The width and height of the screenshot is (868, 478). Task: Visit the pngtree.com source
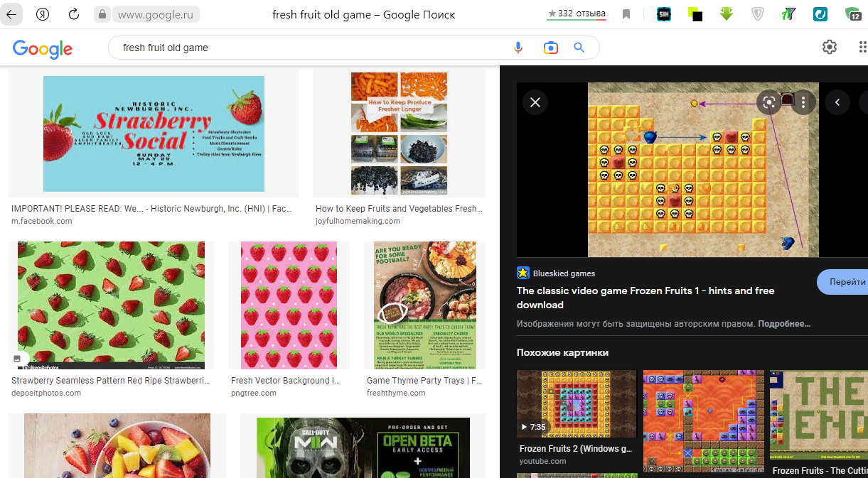[x=252, y=393]
